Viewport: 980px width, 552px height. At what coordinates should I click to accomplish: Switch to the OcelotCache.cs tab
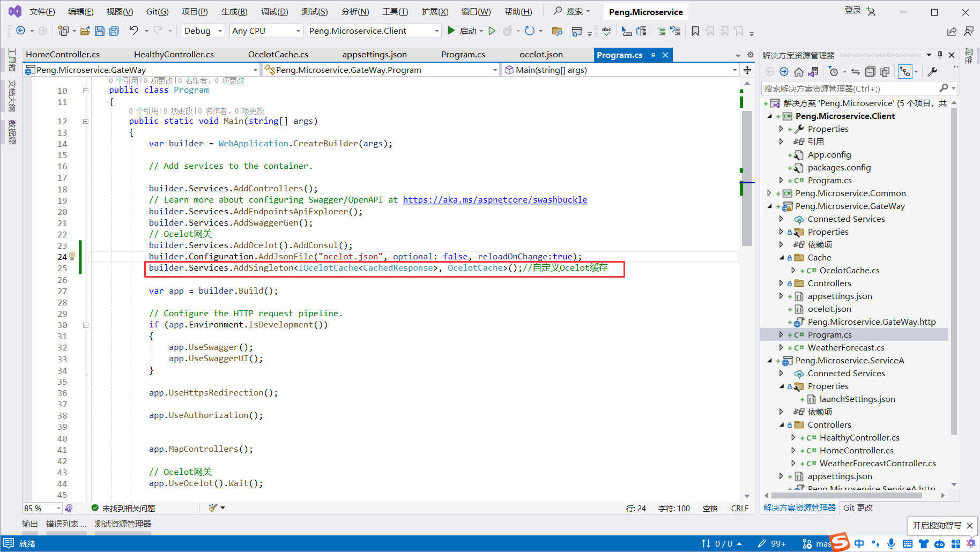(278, 55)
